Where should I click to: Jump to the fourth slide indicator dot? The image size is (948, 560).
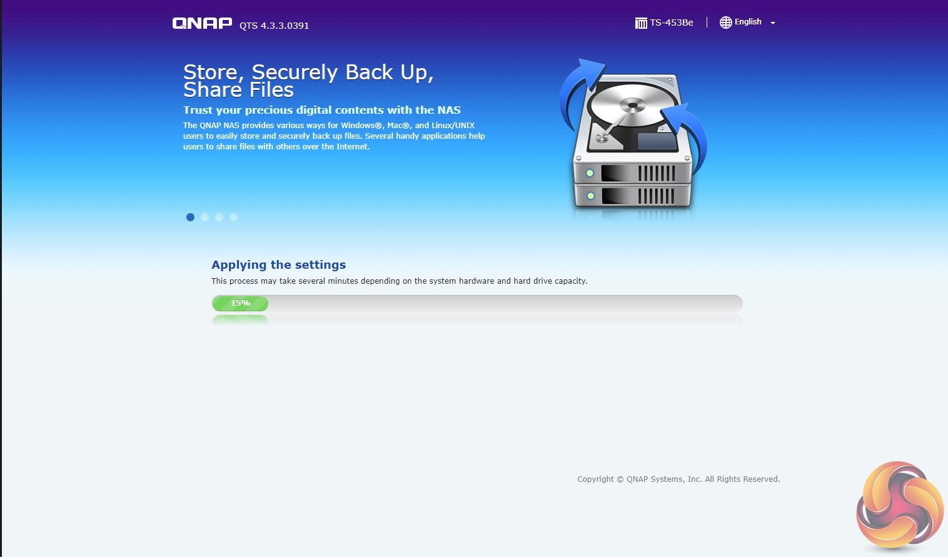(x=233, y=217)
